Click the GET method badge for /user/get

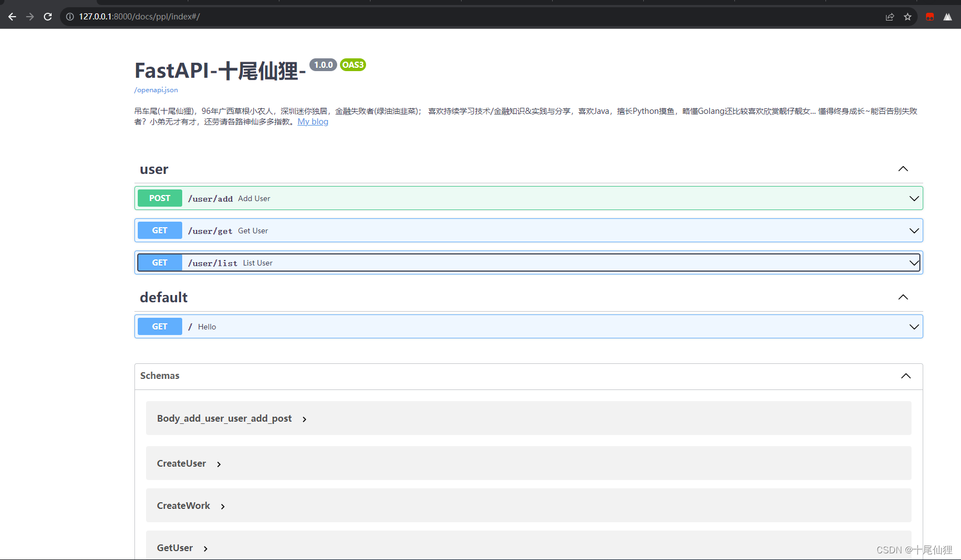(x=160, y=231)
